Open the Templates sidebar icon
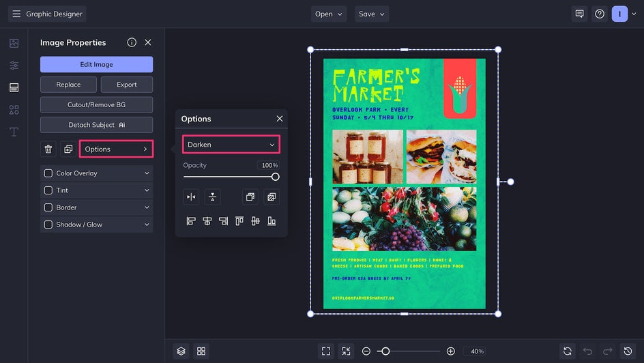Image resolution: width=644 pixels, height=363 pixels. point(14,87)
